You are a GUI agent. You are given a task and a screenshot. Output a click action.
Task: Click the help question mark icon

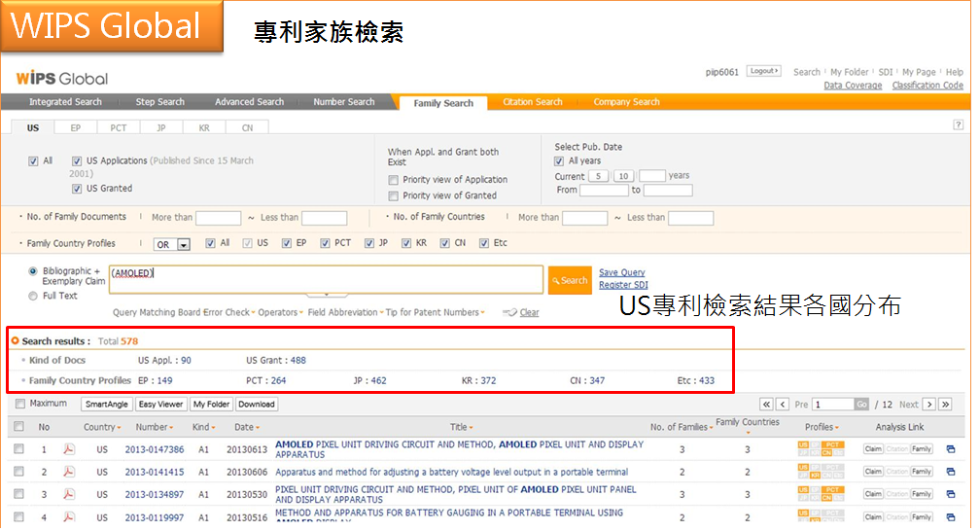959,124
